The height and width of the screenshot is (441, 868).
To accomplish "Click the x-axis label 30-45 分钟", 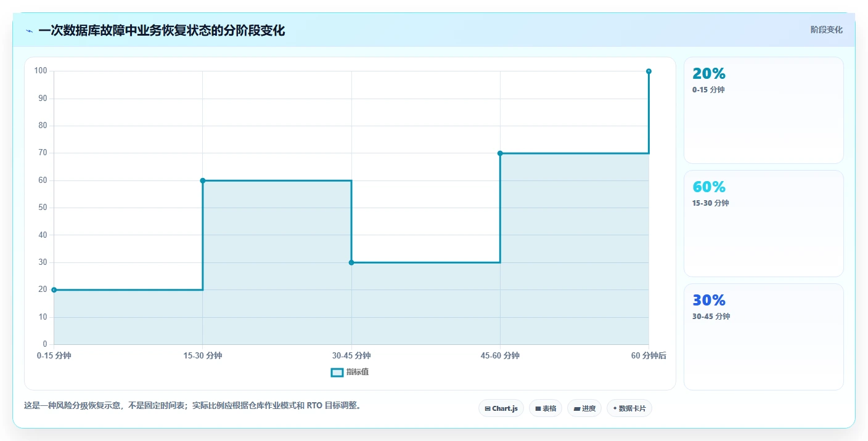I will 351,355.
